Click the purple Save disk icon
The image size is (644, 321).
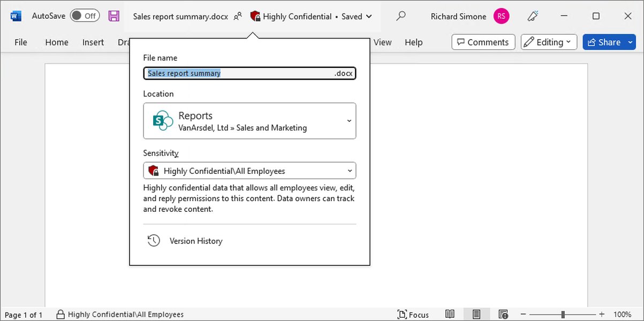click(113, 16)
